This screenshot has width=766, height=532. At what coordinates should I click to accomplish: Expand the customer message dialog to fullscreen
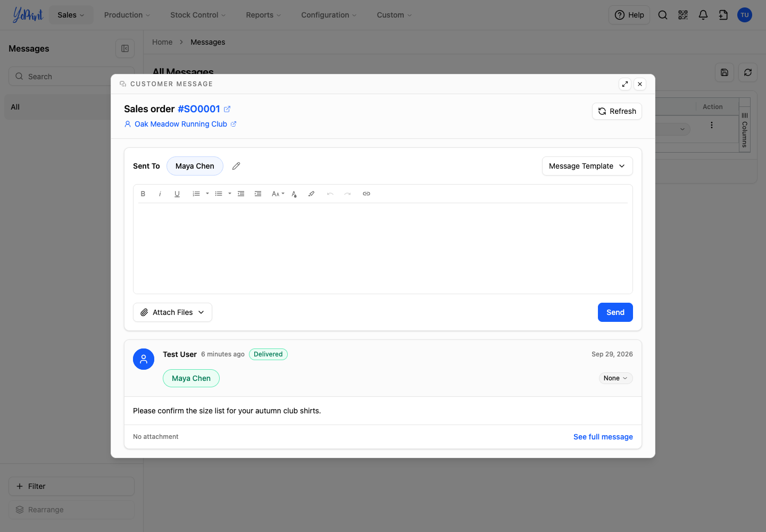pyautogui.click(x=625, y=84)
